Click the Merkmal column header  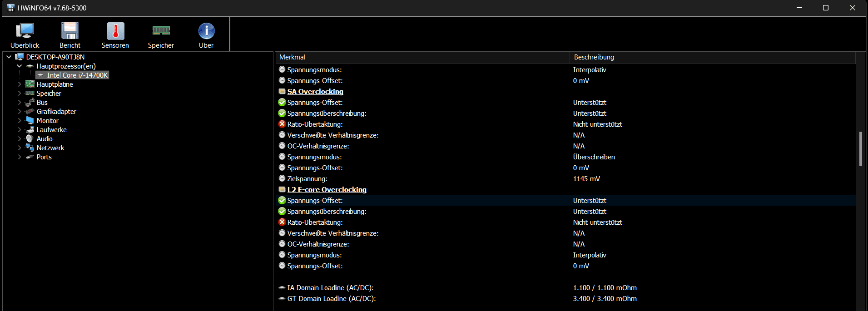pos(422,57)
